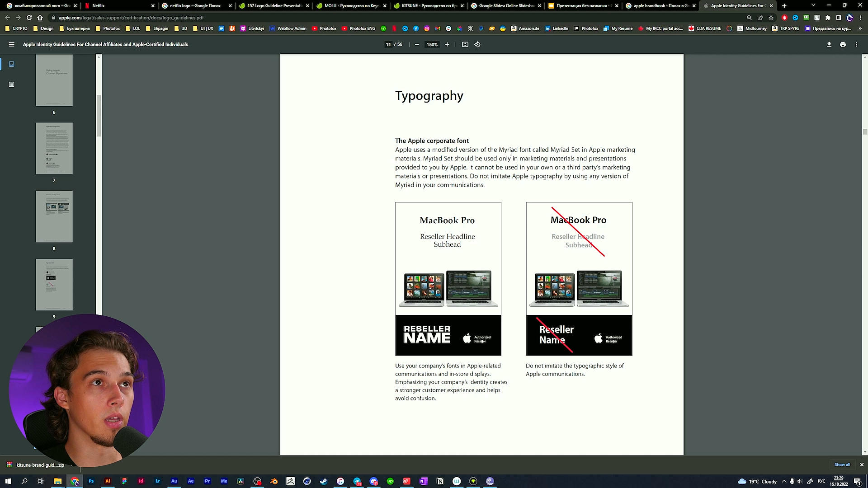The image size is (868, 488).
Task: Switch to the KITSUNE tab
Action: tap(429, 6)
